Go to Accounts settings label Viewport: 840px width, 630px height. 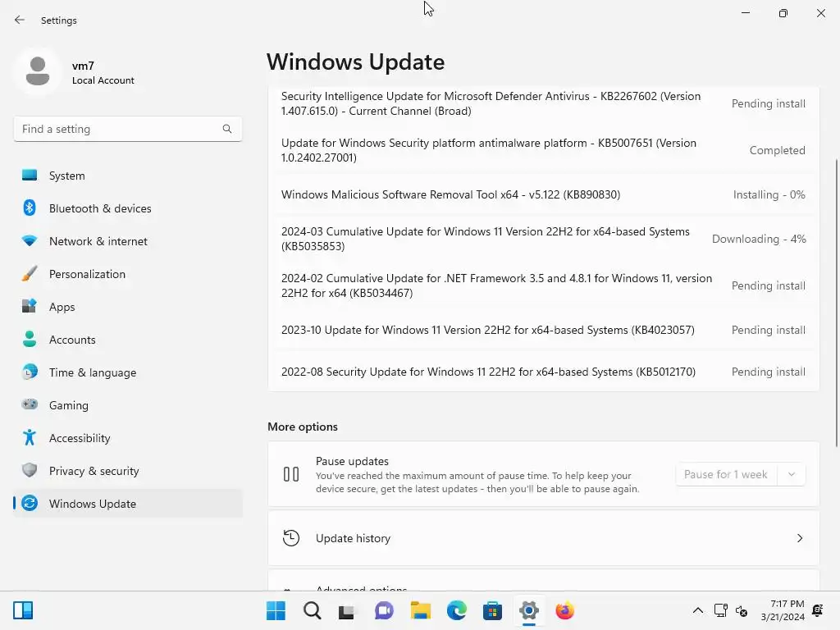(x=72, y=340)
